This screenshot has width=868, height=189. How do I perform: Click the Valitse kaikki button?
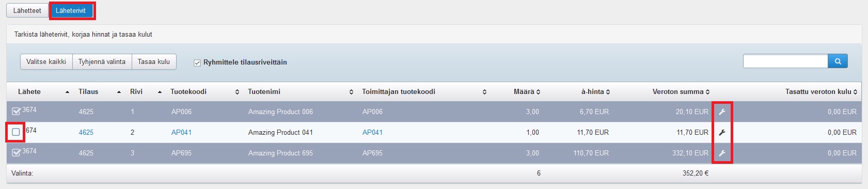pyautogui.click(x=46, y=61)
